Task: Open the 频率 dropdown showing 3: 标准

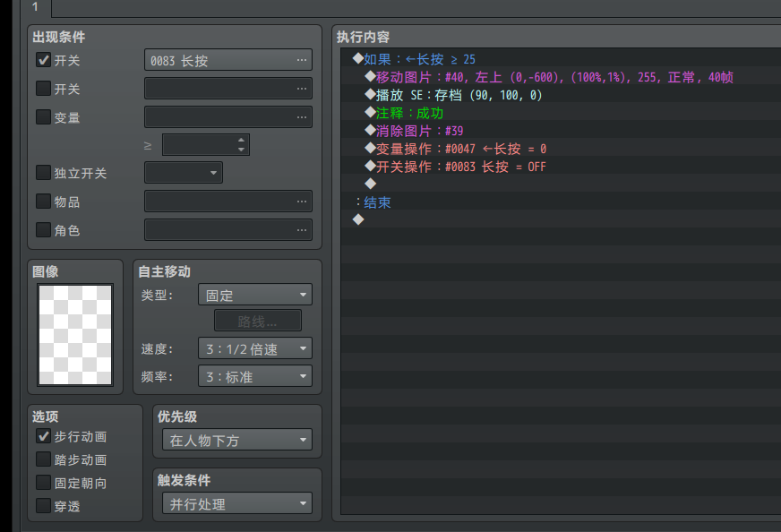Action: click(255, 376)
